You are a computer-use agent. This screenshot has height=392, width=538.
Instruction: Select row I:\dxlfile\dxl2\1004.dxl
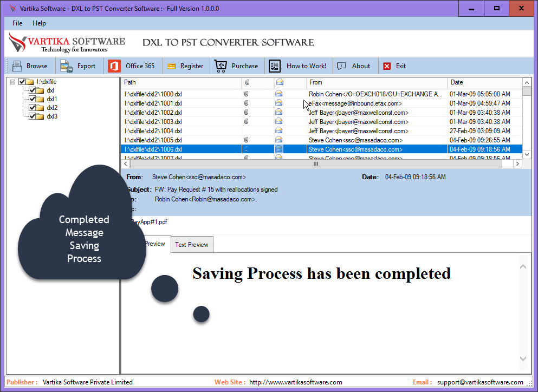321,130
